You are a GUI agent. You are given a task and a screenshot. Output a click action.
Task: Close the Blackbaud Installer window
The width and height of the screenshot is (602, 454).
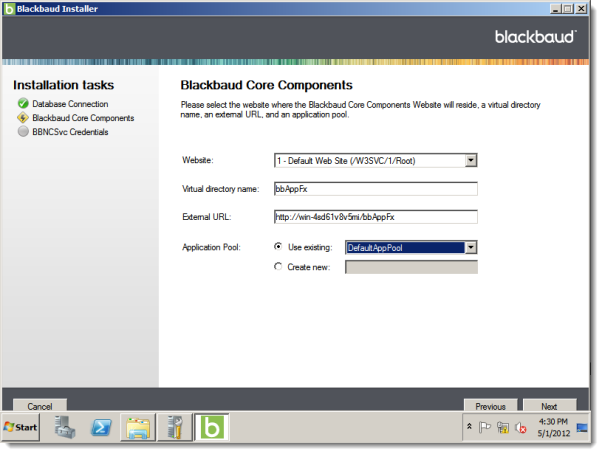(582, 9)
